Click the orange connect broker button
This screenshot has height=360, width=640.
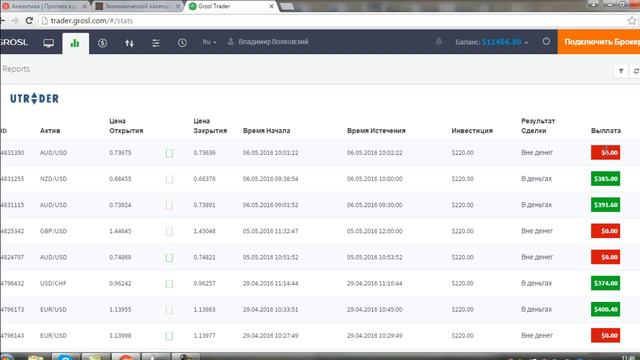(x=599, y=42)
